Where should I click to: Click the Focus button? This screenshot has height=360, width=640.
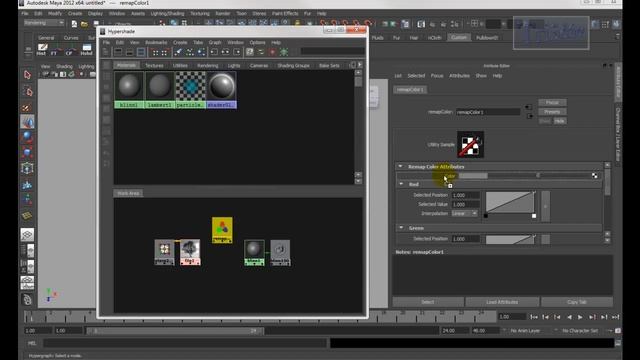pos(552,102)
